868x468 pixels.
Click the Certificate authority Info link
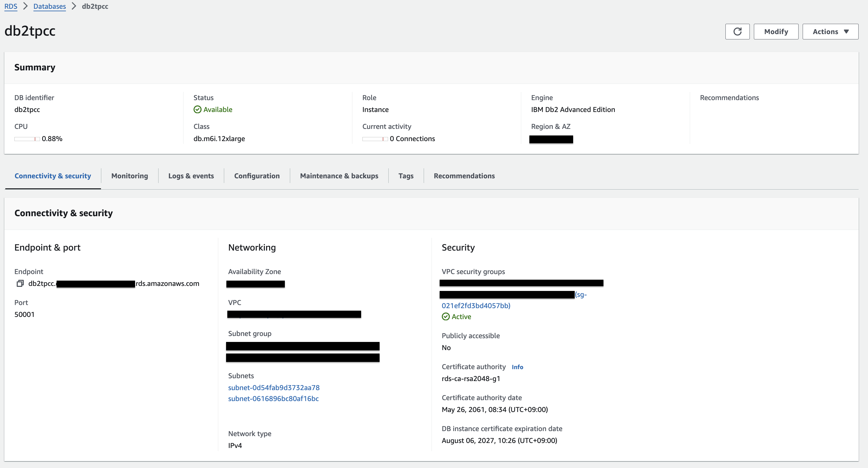coord(517,367)
